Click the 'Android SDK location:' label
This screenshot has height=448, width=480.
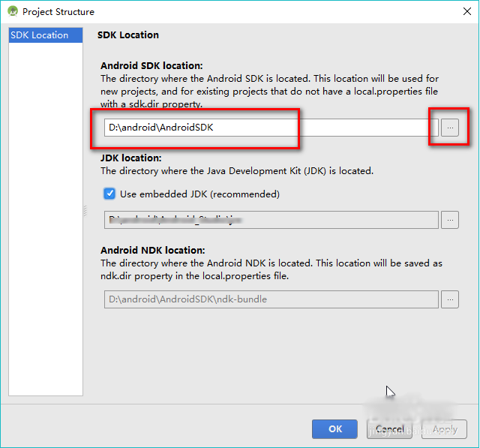(151, 66)
